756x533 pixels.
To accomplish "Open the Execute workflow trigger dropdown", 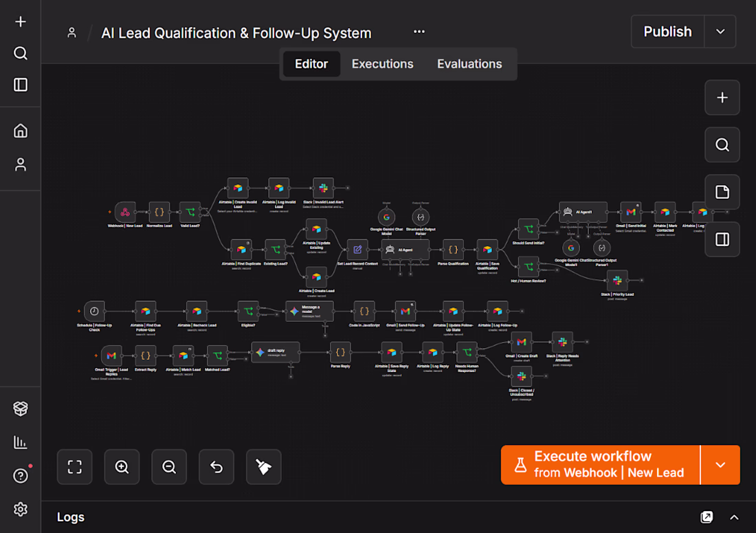I will (x=720, y=465).
